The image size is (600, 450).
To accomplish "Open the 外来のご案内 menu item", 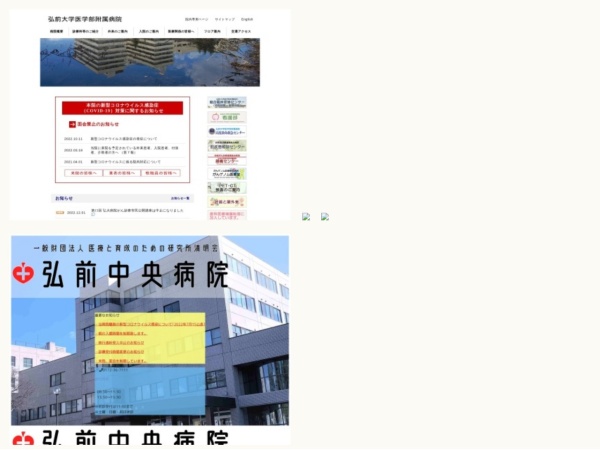I will [118, 31].
